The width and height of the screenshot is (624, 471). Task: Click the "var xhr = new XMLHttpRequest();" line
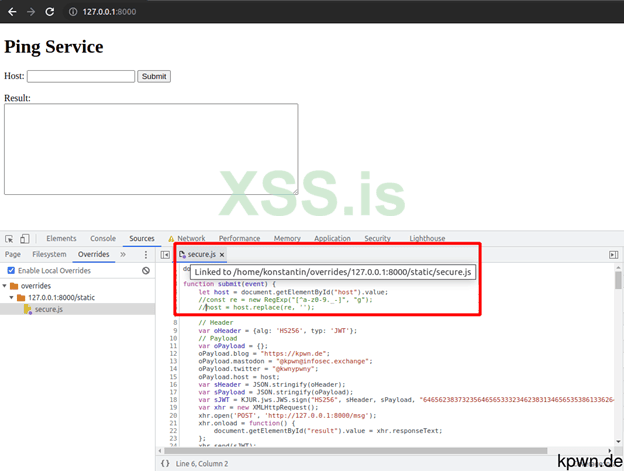[x=258, y=407]
